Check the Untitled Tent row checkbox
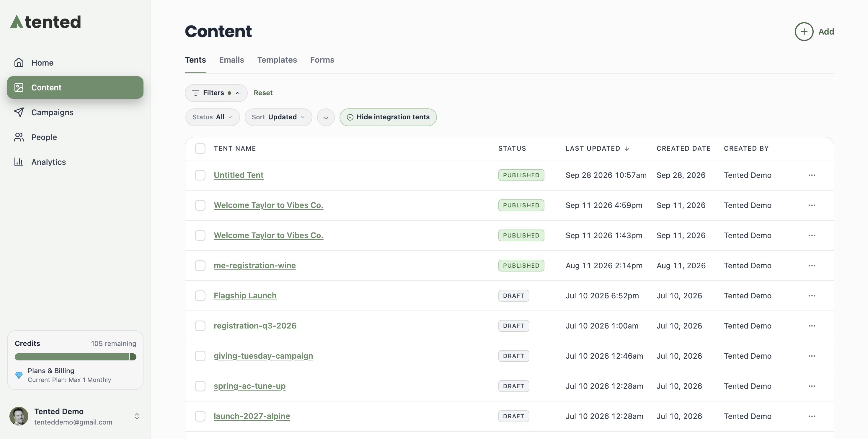The image size is (868, 439). [200, 175]
